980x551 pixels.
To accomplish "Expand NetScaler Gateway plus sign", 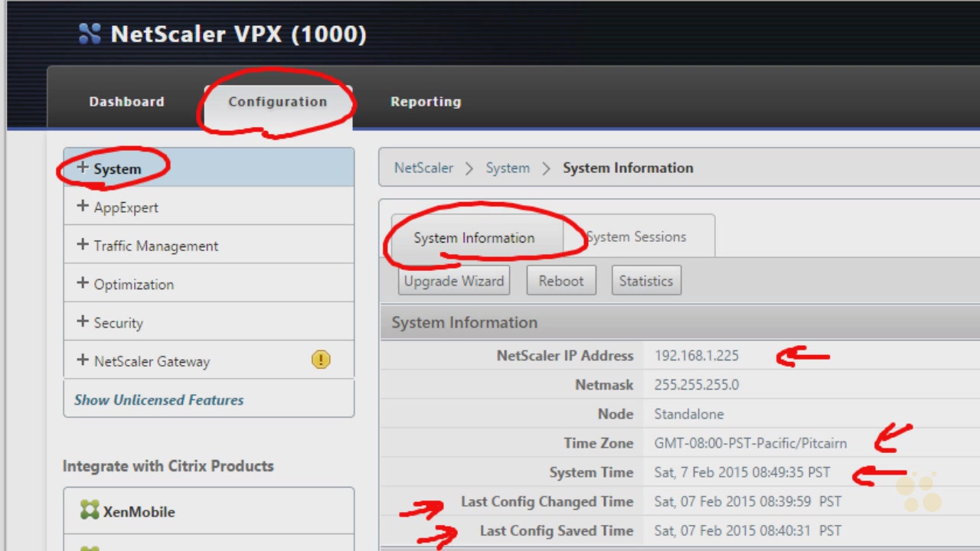I will (83, 360).
